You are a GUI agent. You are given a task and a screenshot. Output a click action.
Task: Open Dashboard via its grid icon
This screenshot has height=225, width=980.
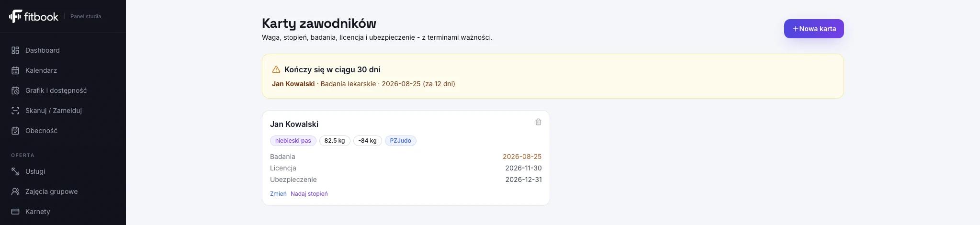[15, 50]
